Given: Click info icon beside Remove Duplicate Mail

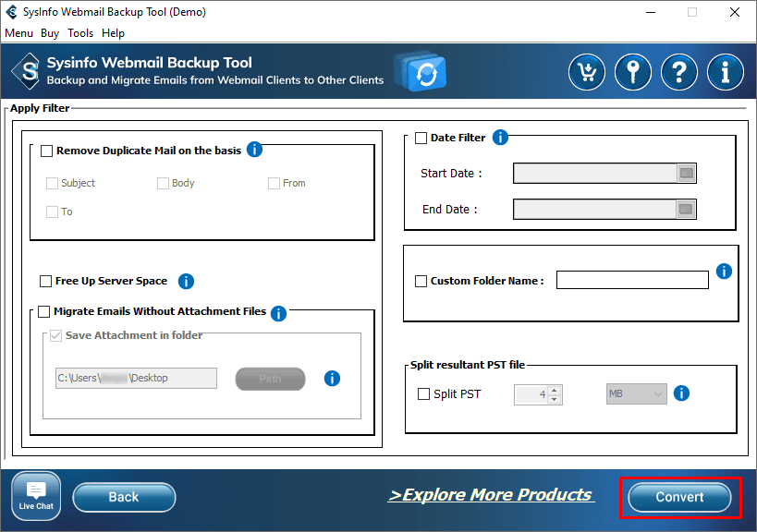Looking at the screenshot, I should point(254,150).
